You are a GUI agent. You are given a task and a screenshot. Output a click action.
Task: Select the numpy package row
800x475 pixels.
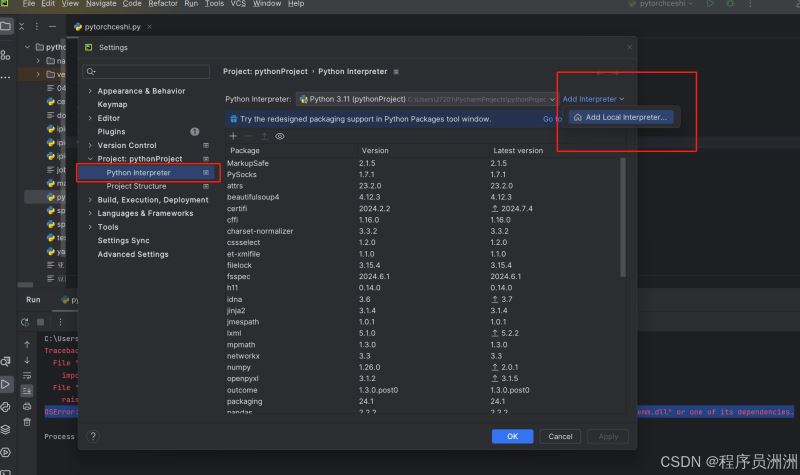click(422, 367)
